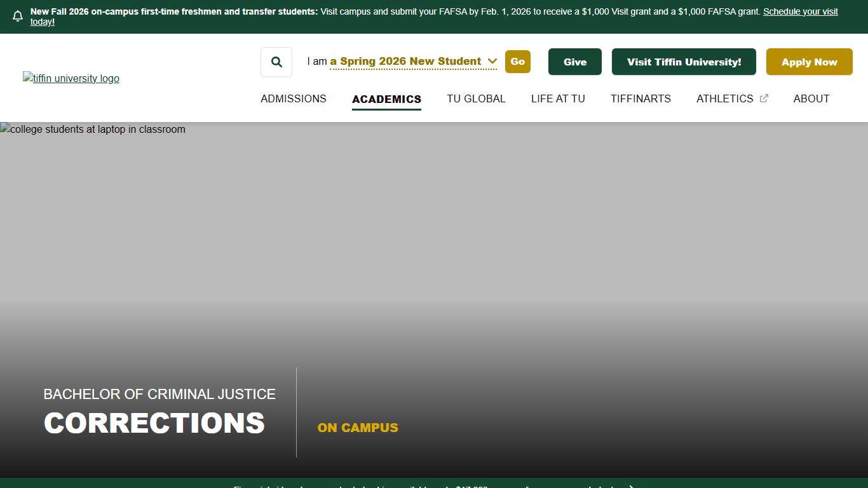The image size is (868, 488).
Task: Open the Spring 2026 New Student dropdown
Action: pyautogui.click(x=407, y=61)
